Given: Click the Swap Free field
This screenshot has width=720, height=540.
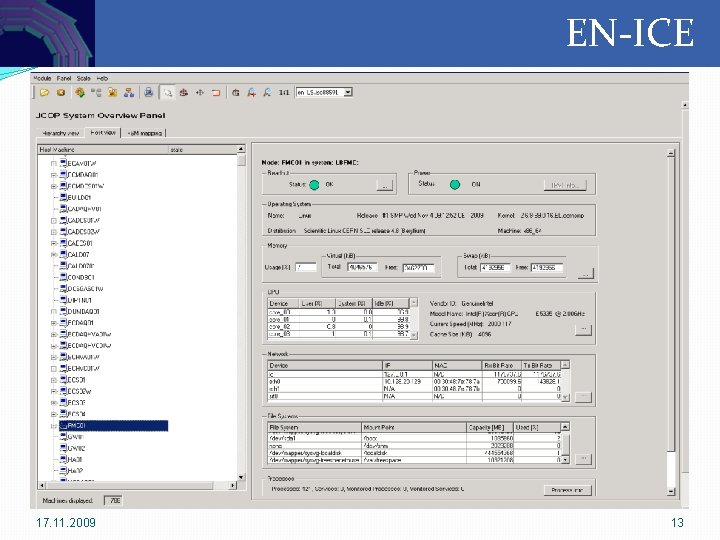Looking at the screenshot, I should point(547,267).
